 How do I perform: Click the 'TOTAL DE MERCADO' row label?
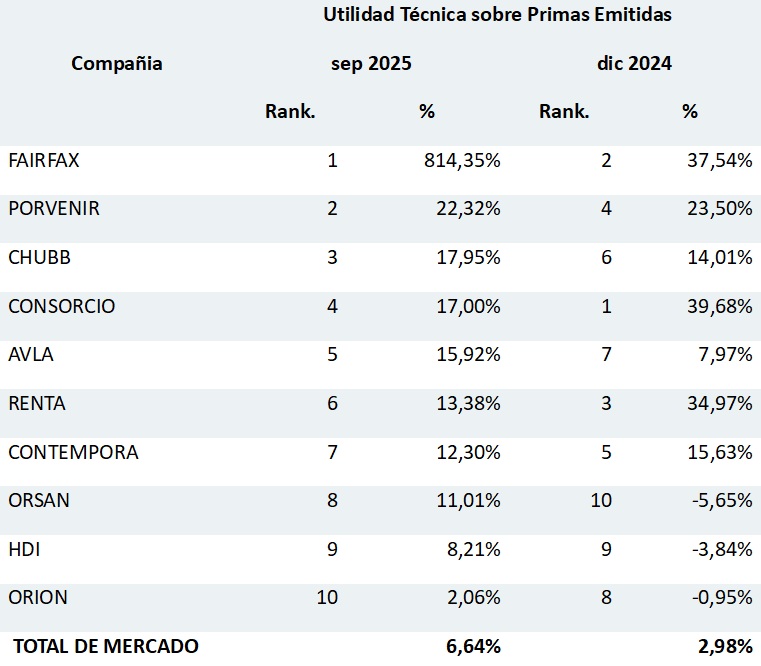tap(105, 646)
